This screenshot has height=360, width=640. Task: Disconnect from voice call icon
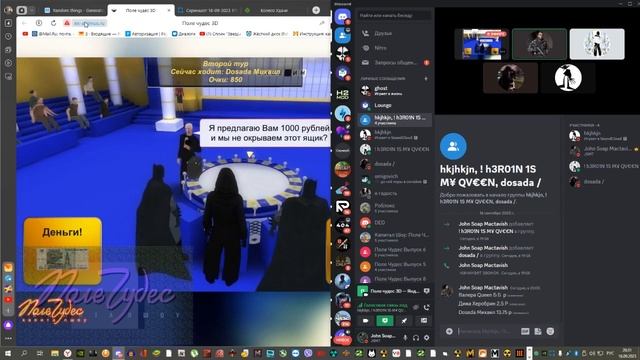427,307
